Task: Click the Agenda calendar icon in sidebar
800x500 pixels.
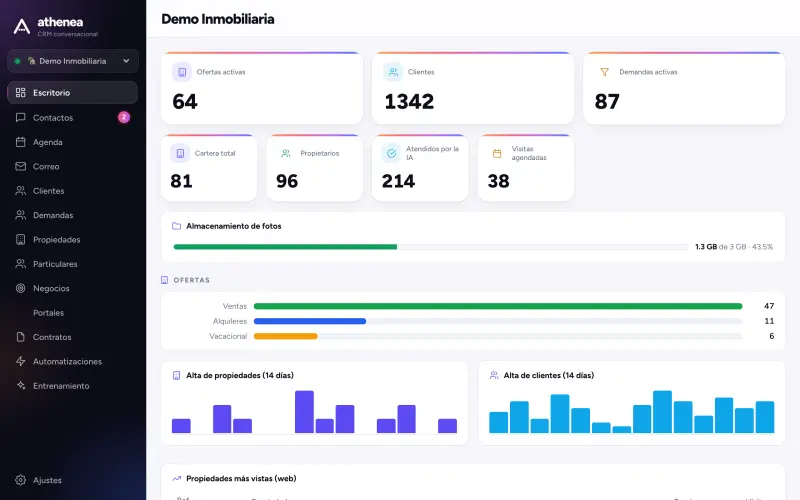Action: tap(20, 142)
